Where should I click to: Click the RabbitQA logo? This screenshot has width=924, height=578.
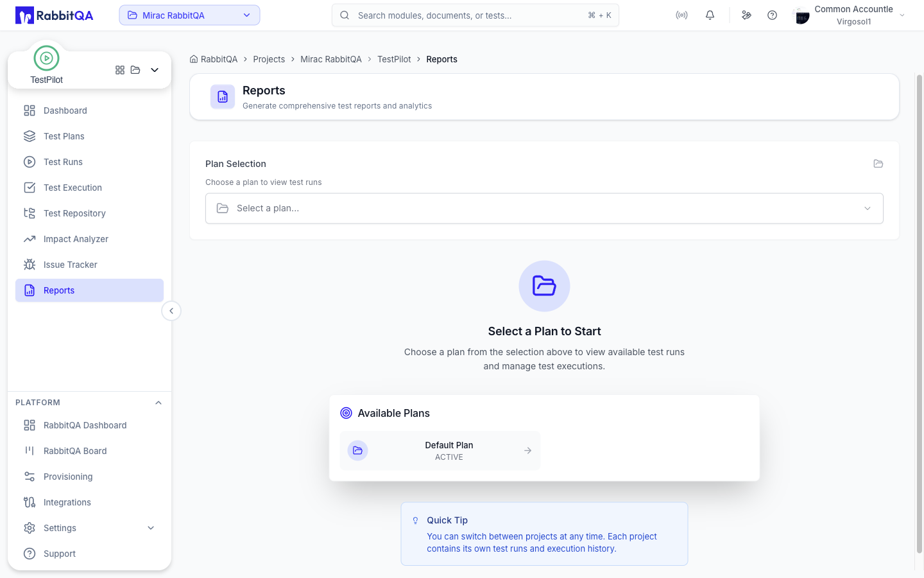pos(55,15)
